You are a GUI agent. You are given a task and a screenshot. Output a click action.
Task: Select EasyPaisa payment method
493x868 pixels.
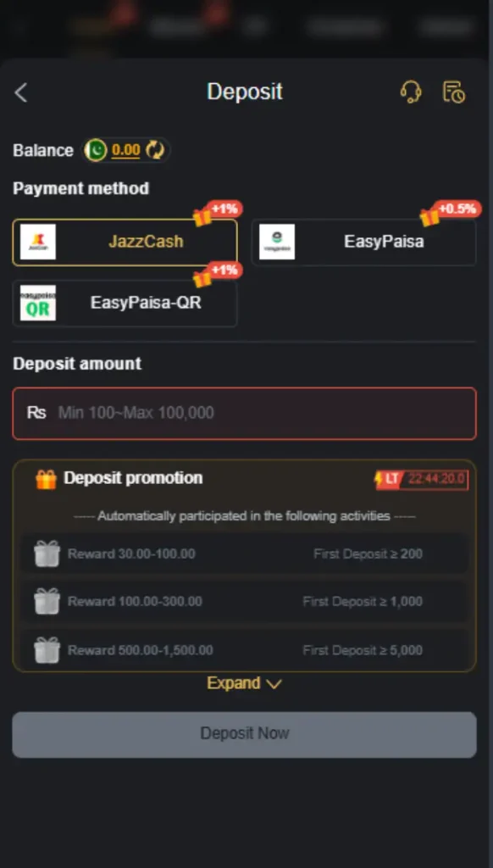pos(364,242)
